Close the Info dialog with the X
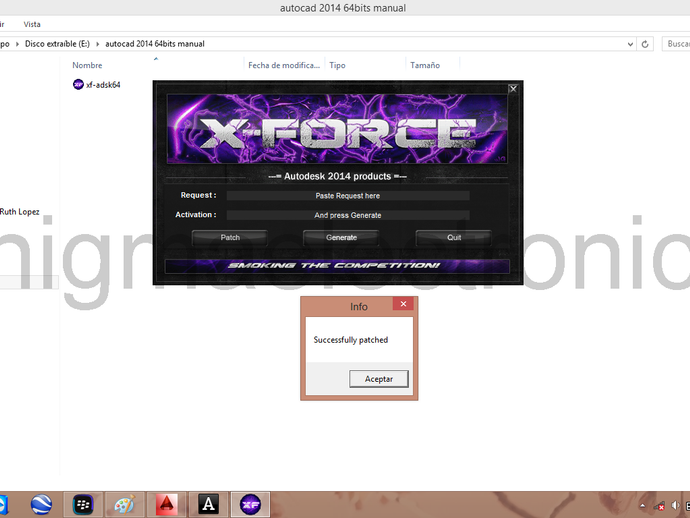This screenshot has height=518, width=690. pyautogui.click(x=403, y=304)
